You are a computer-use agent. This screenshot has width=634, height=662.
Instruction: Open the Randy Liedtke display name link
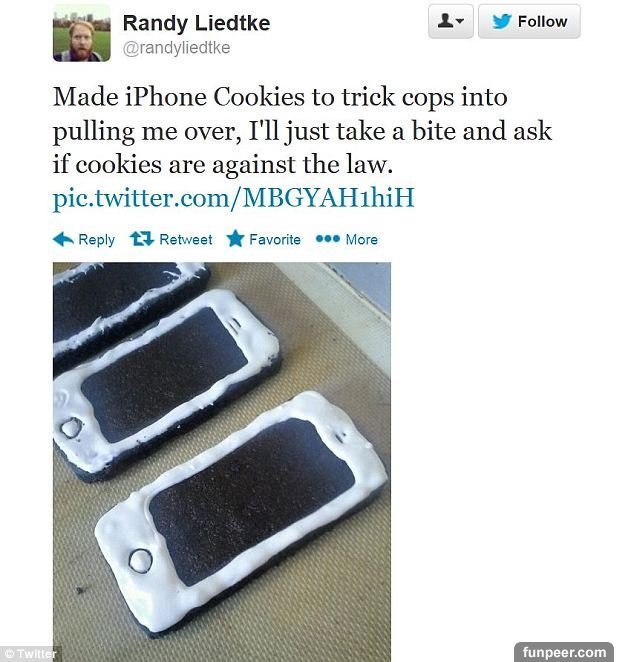pyautogui.click(x=196, y=23)
